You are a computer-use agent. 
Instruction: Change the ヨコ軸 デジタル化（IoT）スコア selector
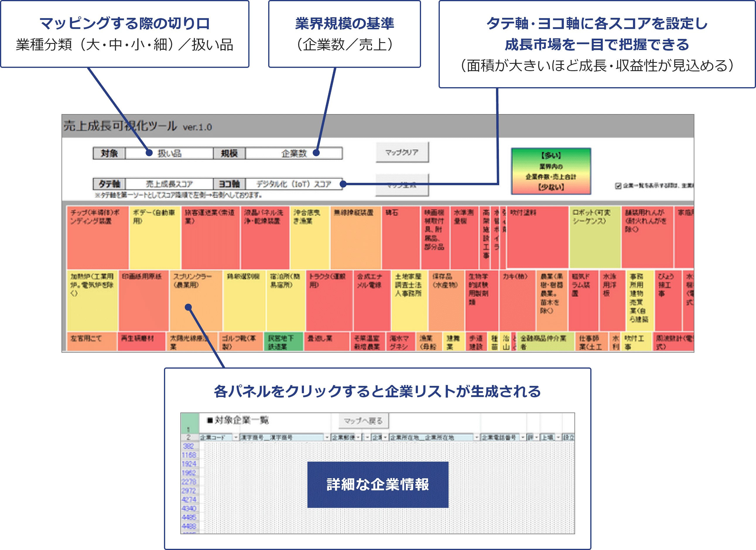pyautogui.click(x=294, y=184)
